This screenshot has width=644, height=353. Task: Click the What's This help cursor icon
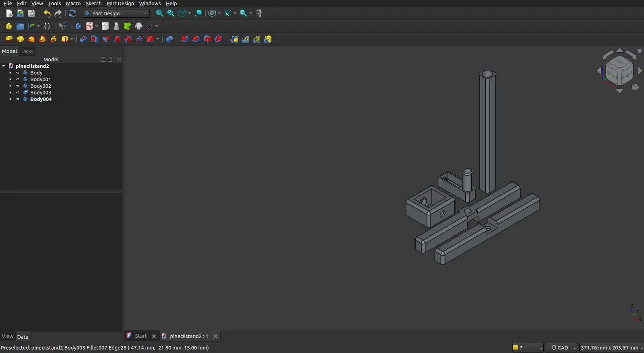pos(62,26)
